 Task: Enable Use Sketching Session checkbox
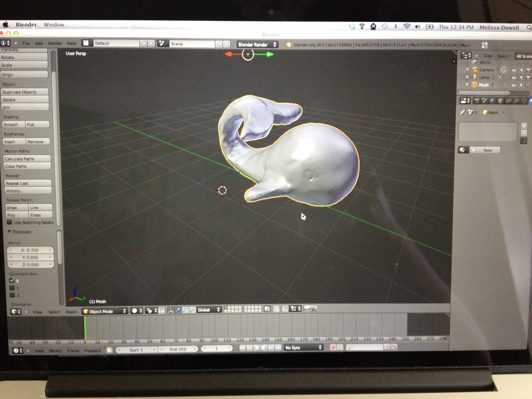coord(9,222)
